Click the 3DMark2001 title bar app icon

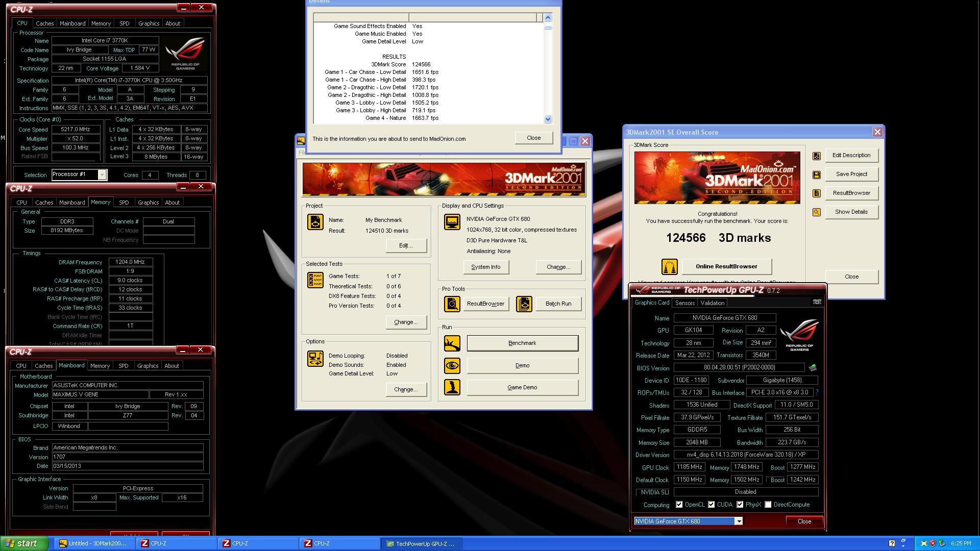click(301, 141)
